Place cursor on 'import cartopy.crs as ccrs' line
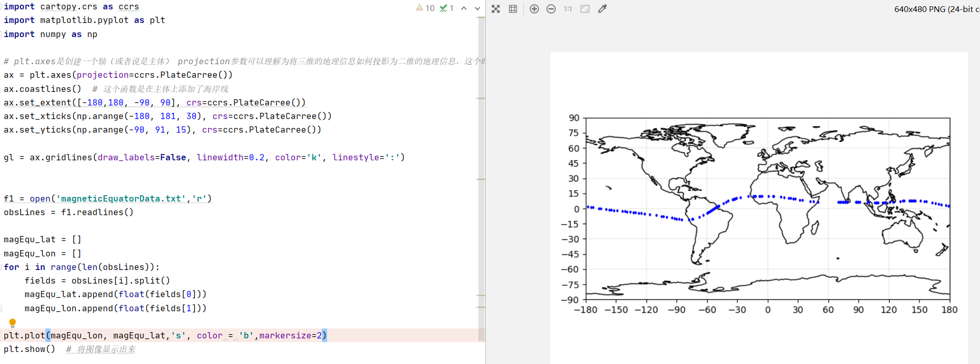The width and height of the screenshot is (980, 364). 71,7
